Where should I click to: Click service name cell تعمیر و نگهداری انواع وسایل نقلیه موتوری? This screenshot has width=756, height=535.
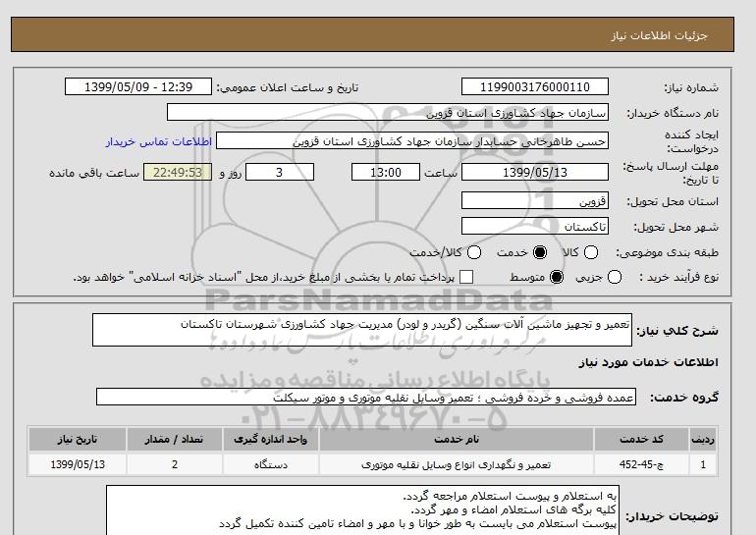(x=457, y=464)
